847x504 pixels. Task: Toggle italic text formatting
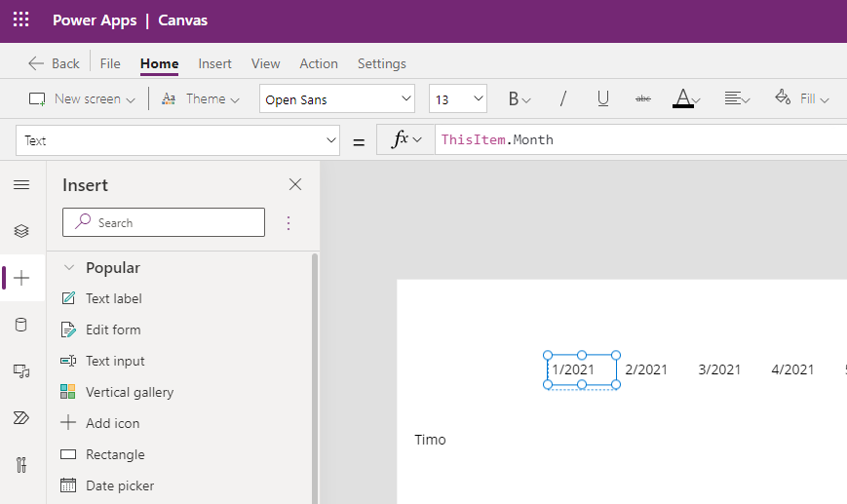[x=562, y=99]
